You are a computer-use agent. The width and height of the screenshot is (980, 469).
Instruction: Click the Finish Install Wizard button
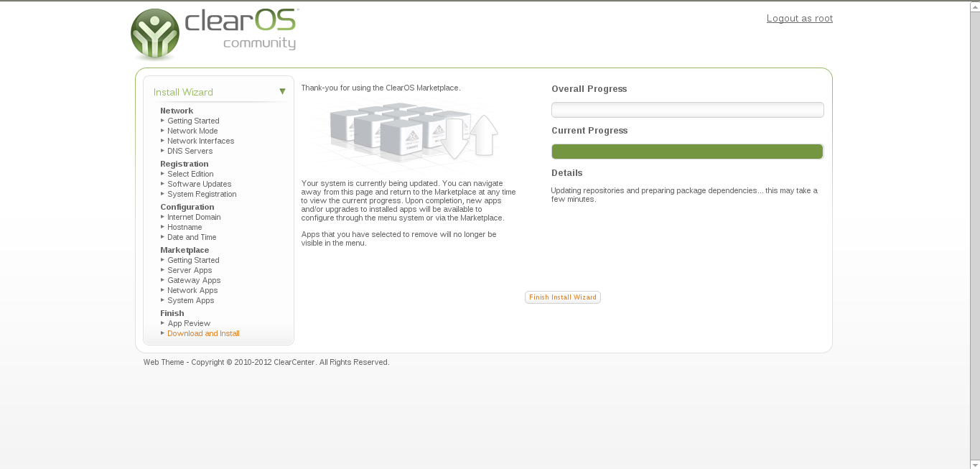[563, 297]
